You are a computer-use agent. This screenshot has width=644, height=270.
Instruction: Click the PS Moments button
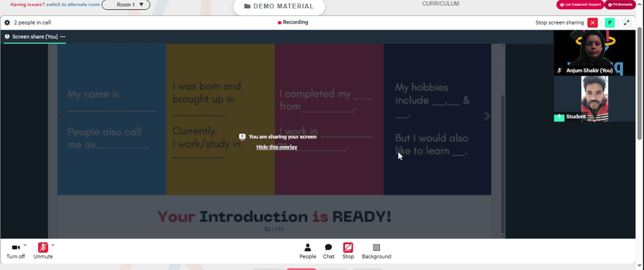click(x=620, y=4)
